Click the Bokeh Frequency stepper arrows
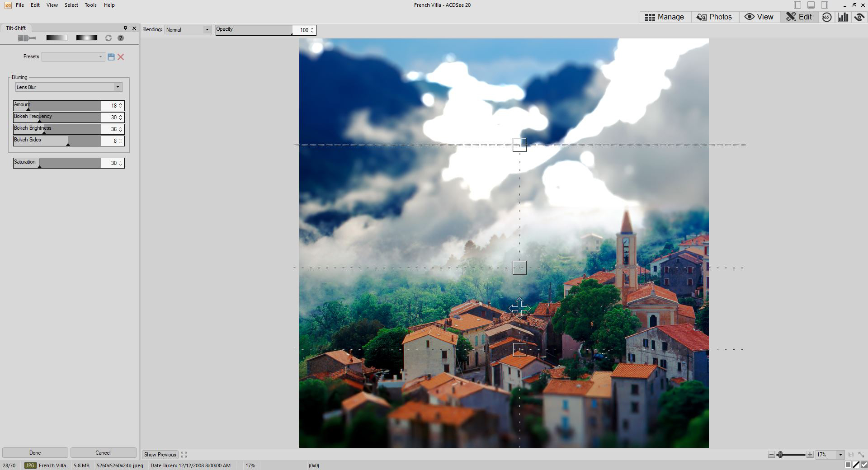Viewport: 868px width, 470px height. (121, 117)
